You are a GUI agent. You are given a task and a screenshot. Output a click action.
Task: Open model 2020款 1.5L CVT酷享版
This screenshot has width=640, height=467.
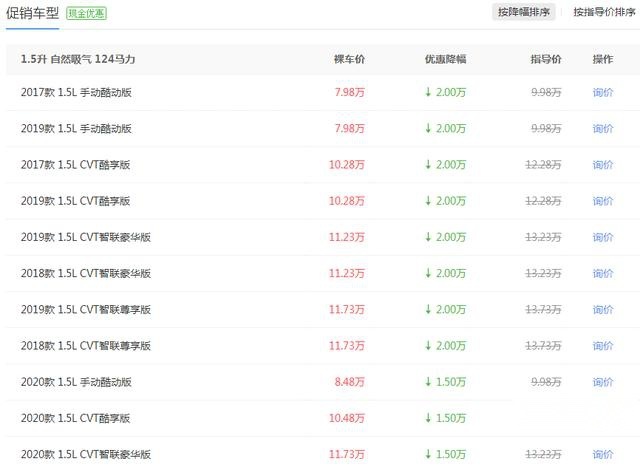(76, 418)
